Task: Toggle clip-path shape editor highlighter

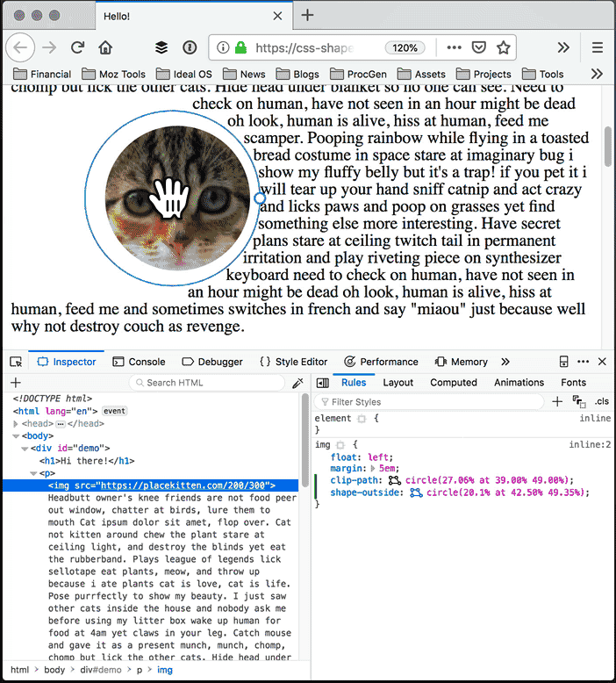Action: coord(394,480)
